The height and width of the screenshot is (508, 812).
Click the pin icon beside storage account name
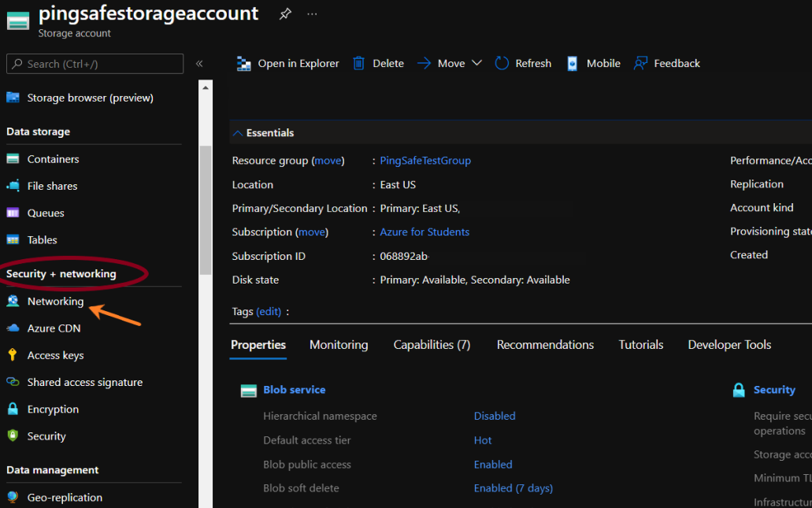coord(285,14)
